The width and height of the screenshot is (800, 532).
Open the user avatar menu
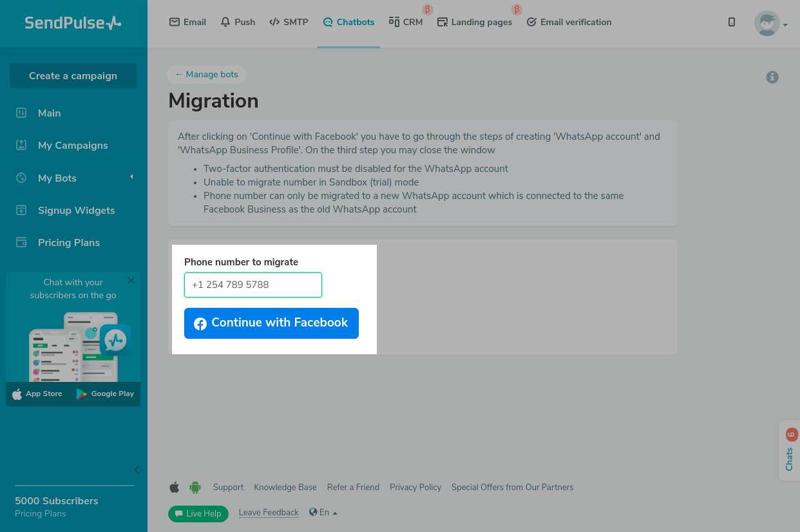(x=770, y=23)
